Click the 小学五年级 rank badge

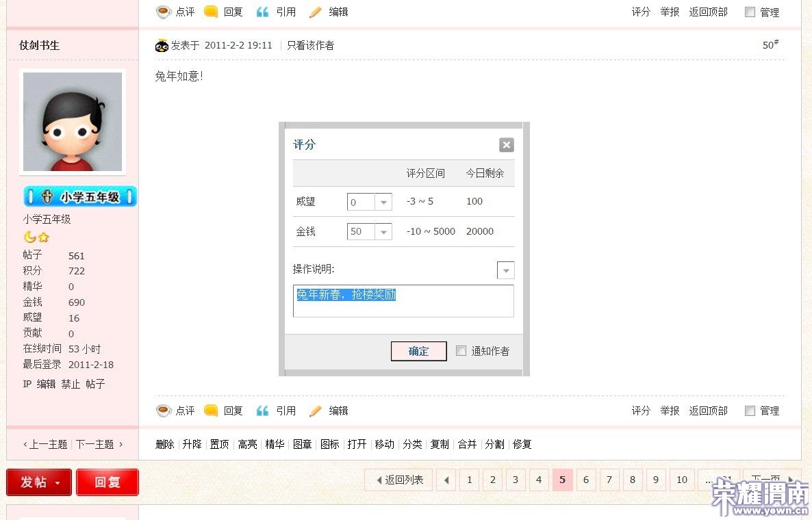pos(80,197)
